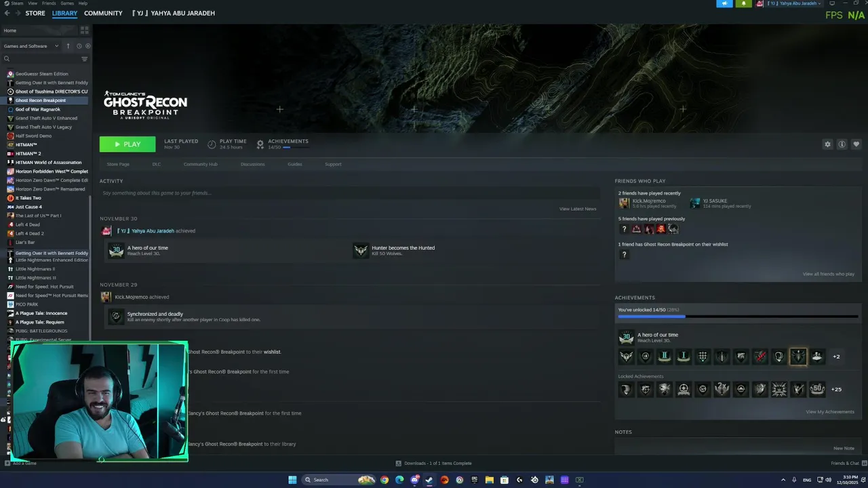Open Google Chrome from the taskbar
The width and height of the screenshot is (868, 488).
pos(384,480)
